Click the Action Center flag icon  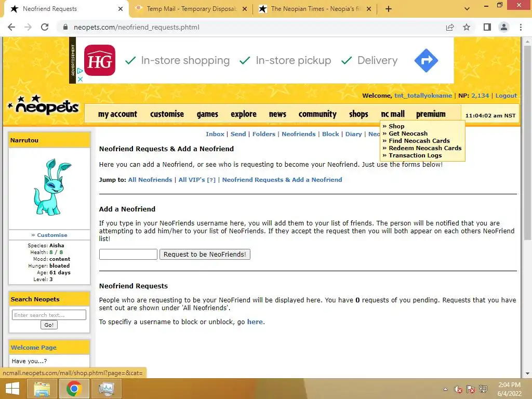click(471, 390)
